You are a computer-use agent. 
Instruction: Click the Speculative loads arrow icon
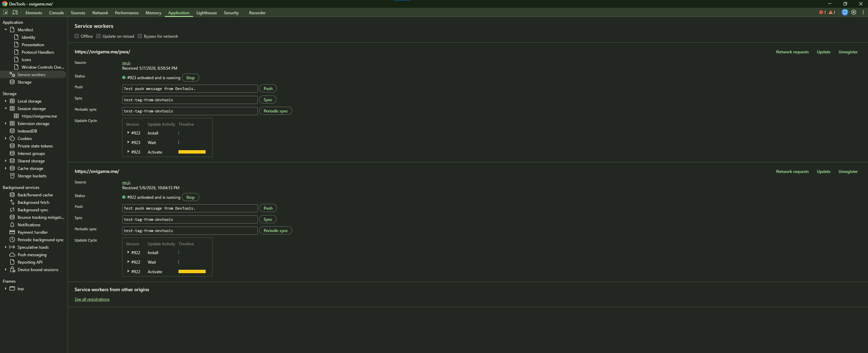[x=12, y=247]
